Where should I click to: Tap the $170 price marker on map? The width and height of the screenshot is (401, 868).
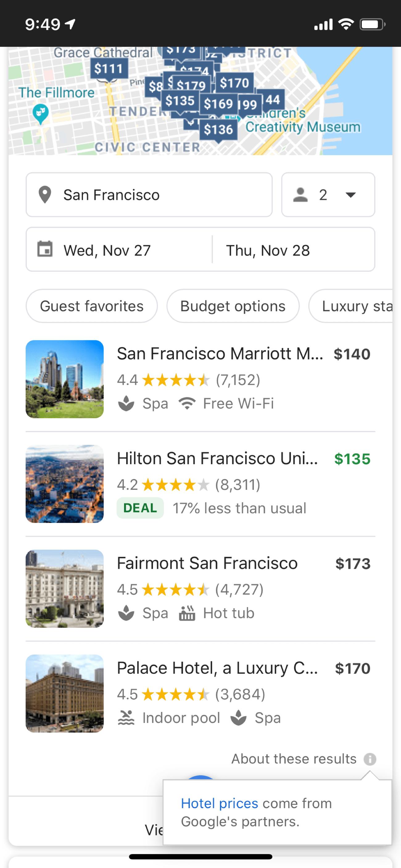(x=234, y=83)
